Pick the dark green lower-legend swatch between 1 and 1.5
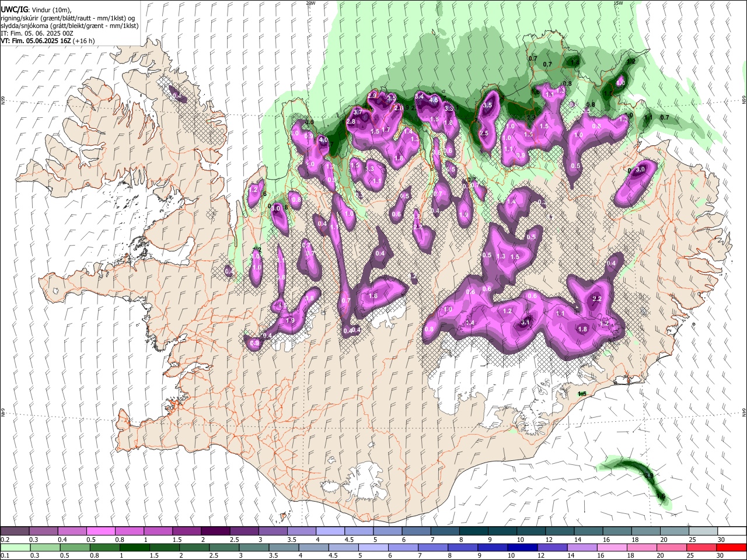The width and height of the screenshot is (747, 560). coord(134,547)
